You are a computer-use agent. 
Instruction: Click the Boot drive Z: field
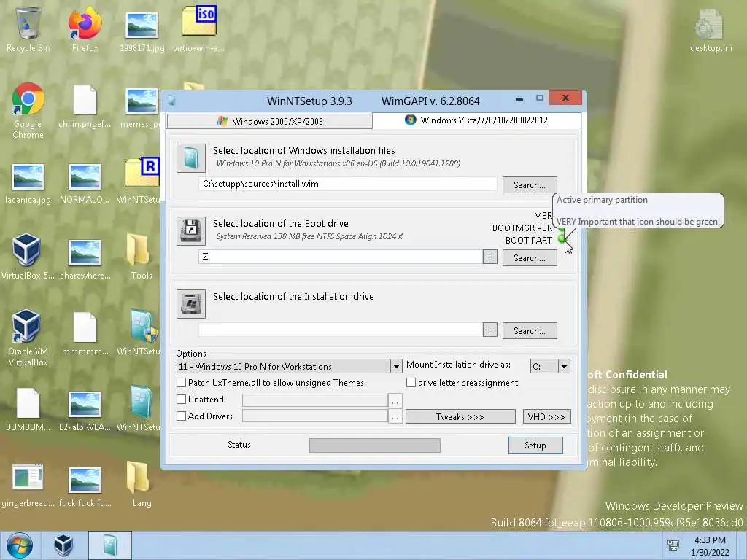coord(341,257)
